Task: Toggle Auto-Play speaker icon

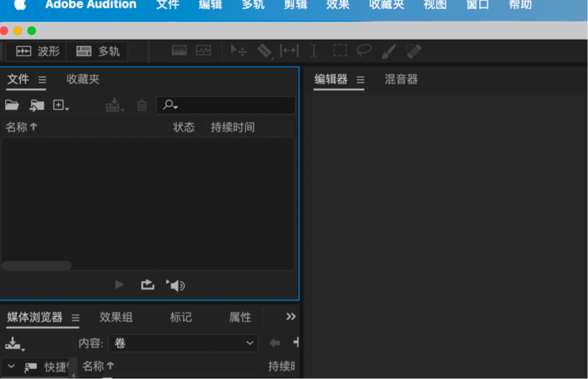Action: coord(175,286)
